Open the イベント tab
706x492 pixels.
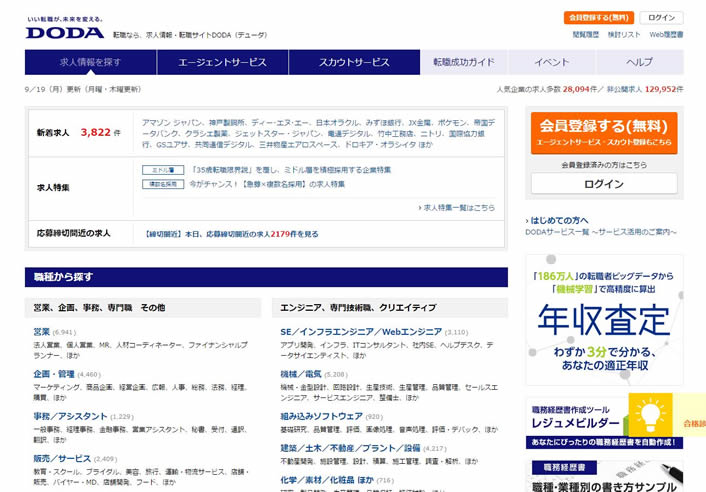pyautogui.click(x=552, y=62)
